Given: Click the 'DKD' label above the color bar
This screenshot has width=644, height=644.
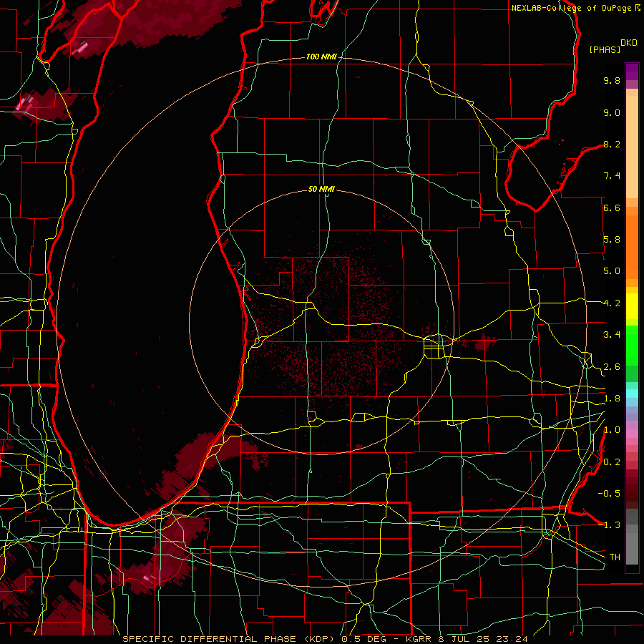Looking at the screenshot, I should click(x=629, y=43).
